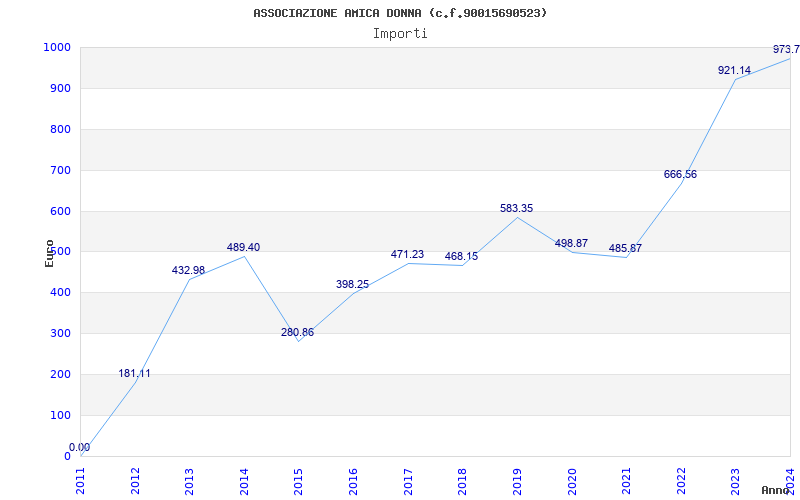Screen dimensions: 800x500
Task: Select the 485.87 data label
Action: click(x=625, y=248)
